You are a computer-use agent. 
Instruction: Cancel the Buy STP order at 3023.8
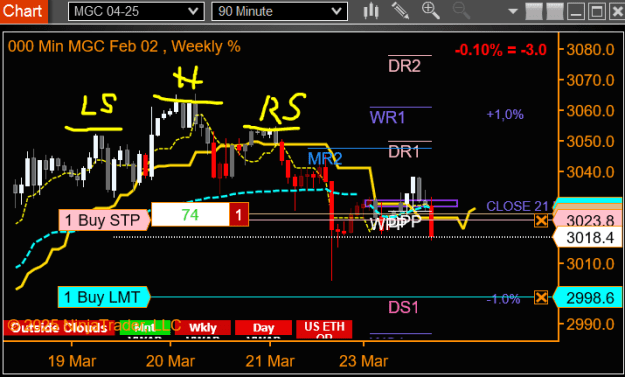[541, 220]
